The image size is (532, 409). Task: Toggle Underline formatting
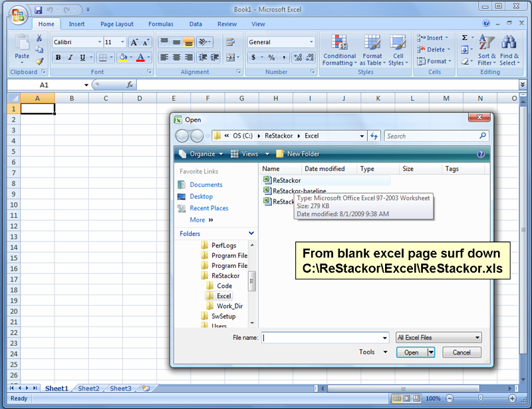click(82, 57)
